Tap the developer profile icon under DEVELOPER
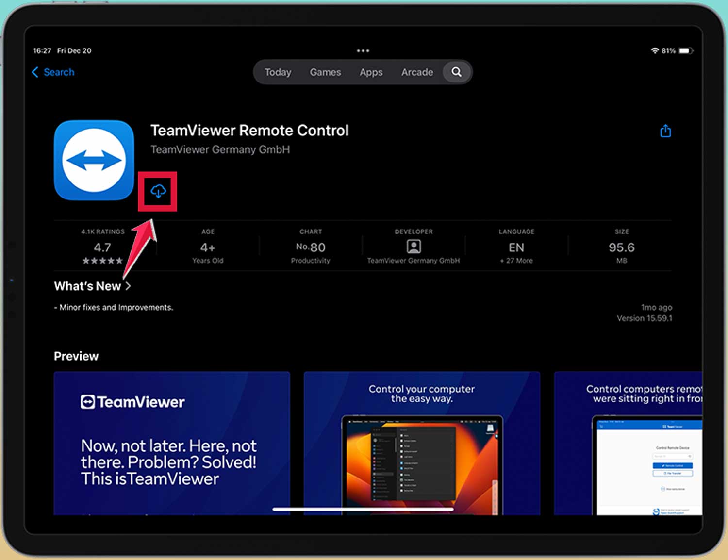Image resolution: width=728 pixels, height=560 pixels. tap(413, 247)
